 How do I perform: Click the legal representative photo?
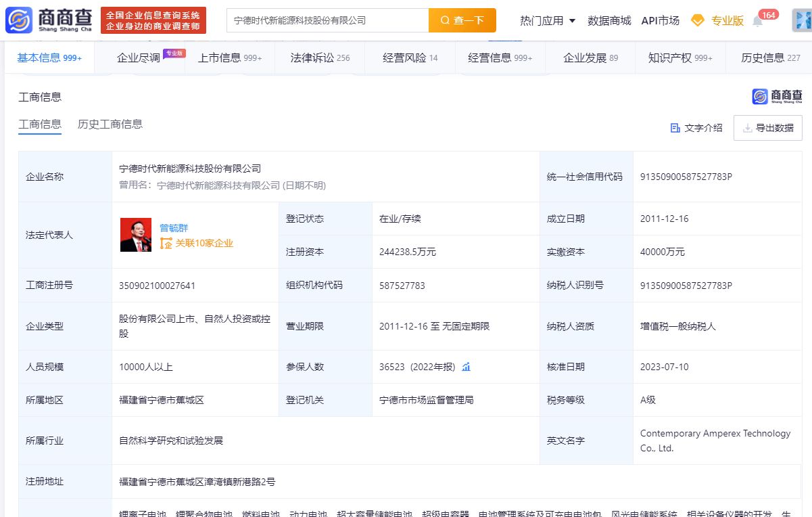click(136, 235)
